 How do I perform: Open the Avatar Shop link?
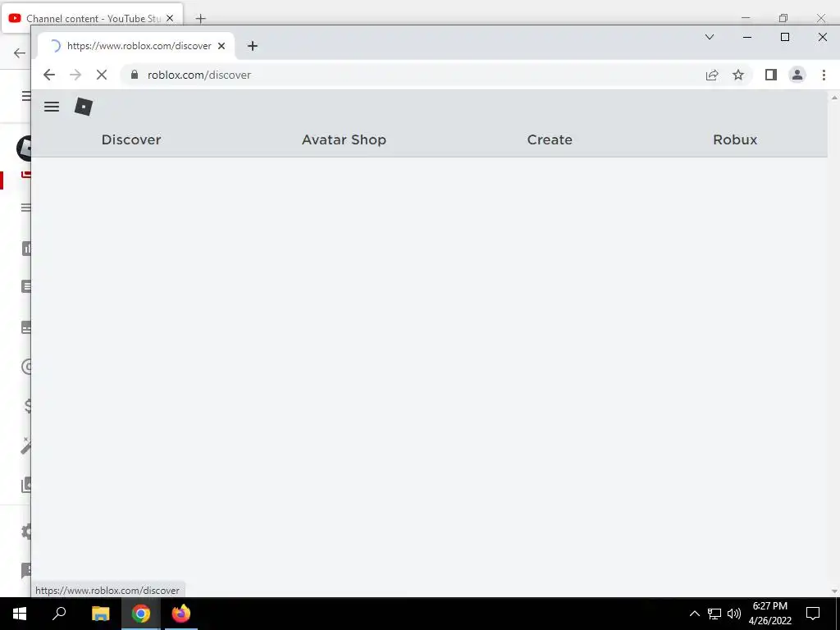[344, 139]
